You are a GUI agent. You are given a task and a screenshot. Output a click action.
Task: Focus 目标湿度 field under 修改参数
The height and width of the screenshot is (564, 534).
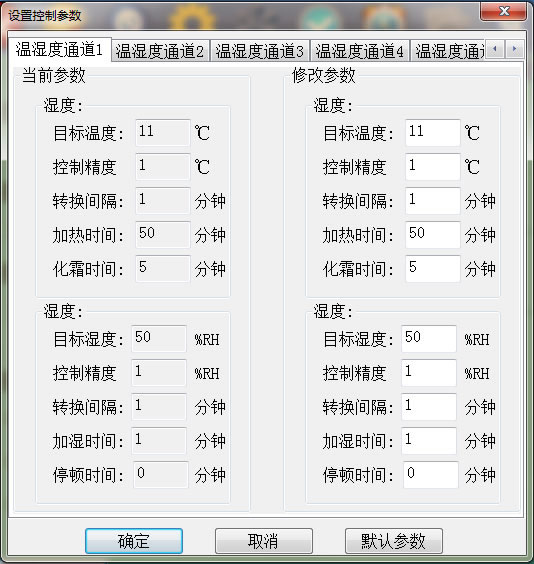pyautogui.click(x=429, y=338)
